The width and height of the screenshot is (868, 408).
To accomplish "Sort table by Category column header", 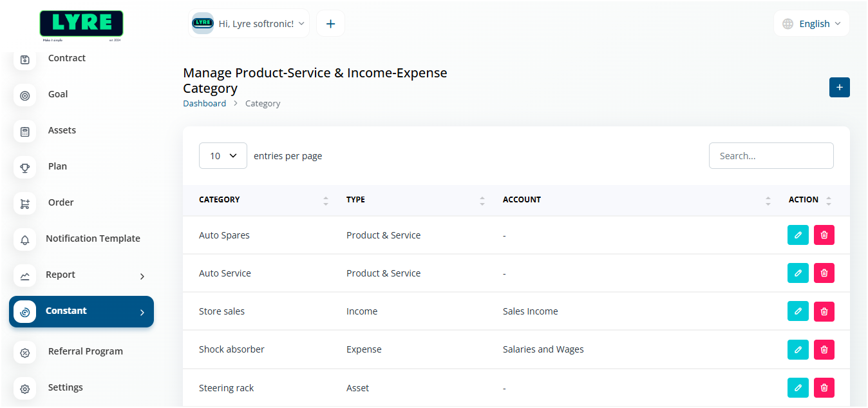I will click(x=220, y=200).
